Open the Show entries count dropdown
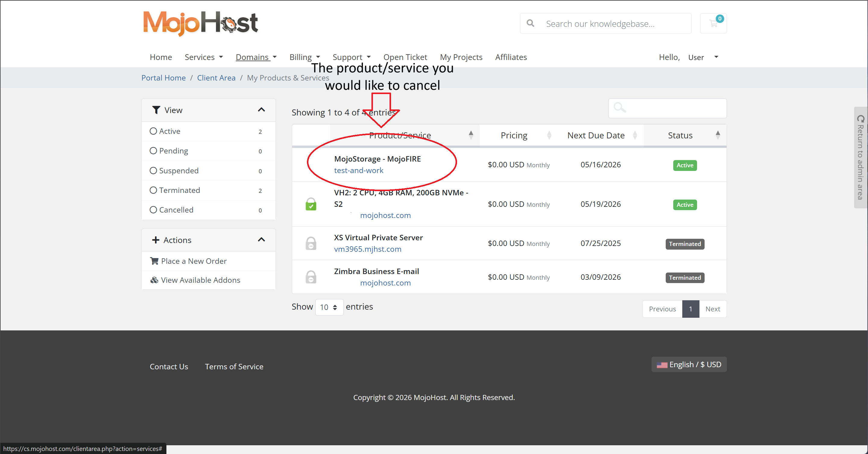The height and width of the screenshot is (454, 868). [329, 307]
